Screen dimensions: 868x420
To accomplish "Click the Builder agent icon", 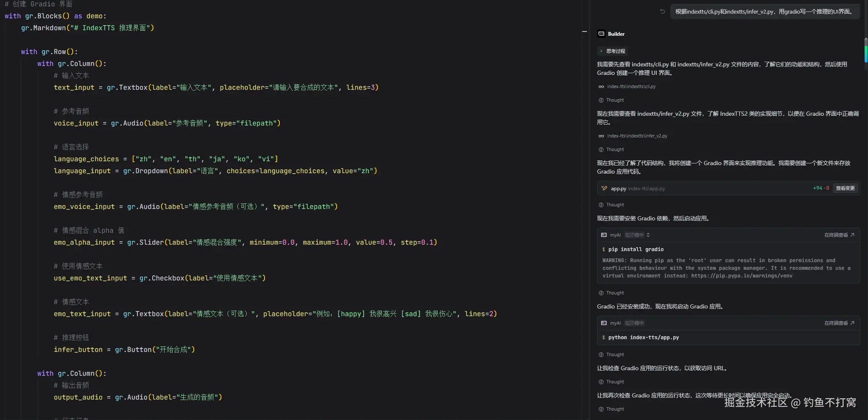I will point(601,34).
